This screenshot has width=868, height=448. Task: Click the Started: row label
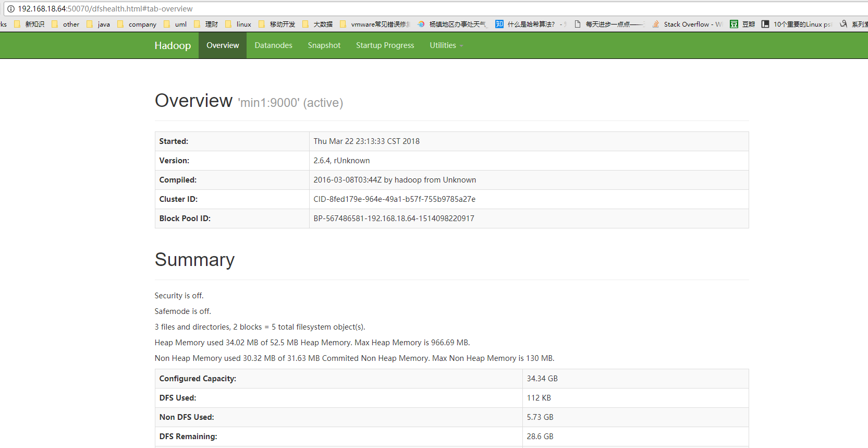tap(174, 141)
